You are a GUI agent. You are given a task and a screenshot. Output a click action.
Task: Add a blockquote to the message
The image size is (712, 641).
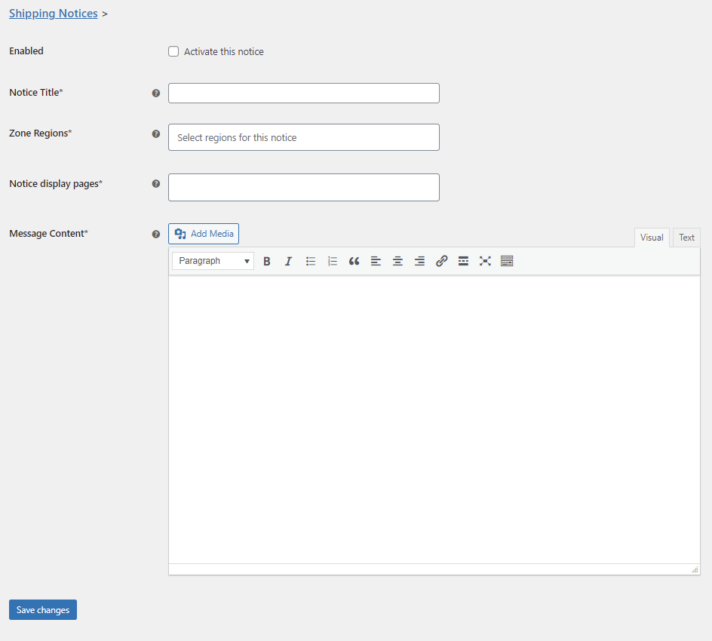click(x=354, y=261)
